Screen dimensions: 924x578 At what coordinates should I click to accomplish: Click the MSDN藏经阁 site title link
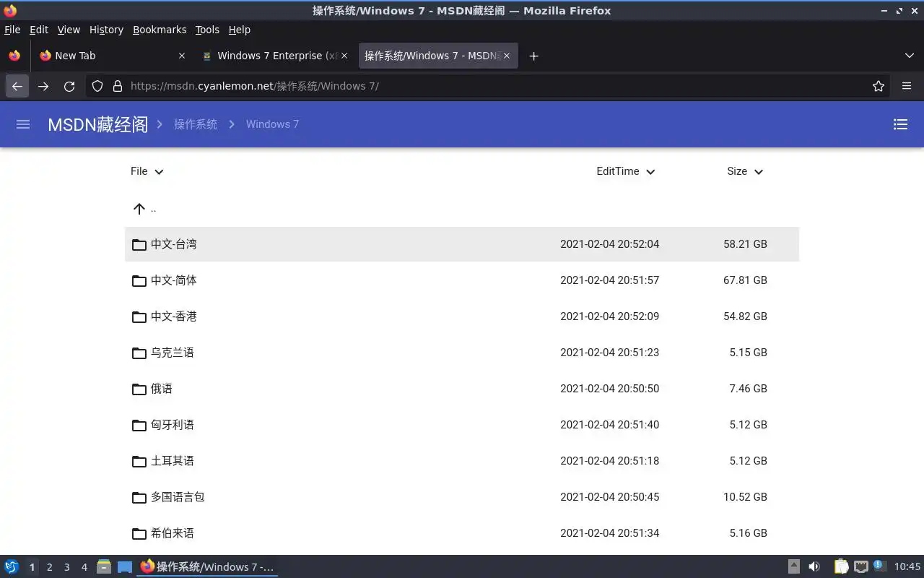tap(98, 124)
